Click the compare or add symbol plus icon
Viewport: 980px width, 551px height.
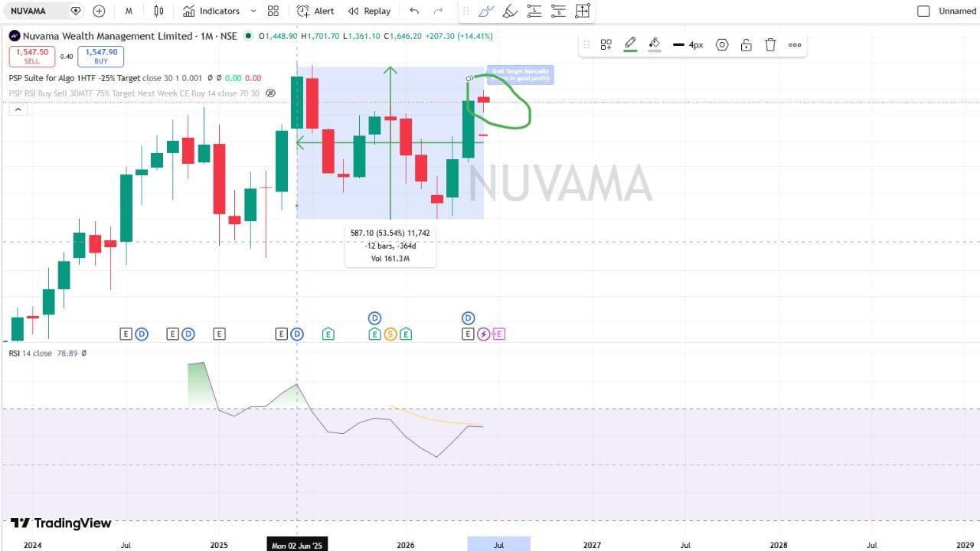[x=99, y=11]
